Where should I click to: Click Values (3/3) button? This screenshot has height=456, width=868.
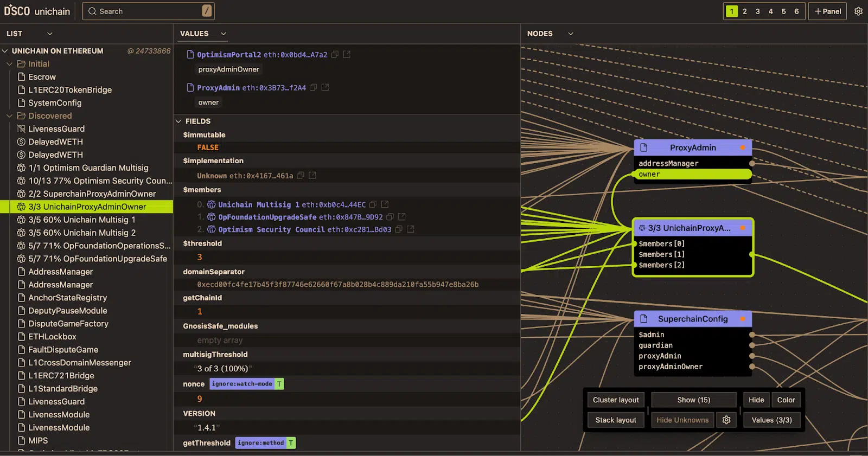click(771, 420)
